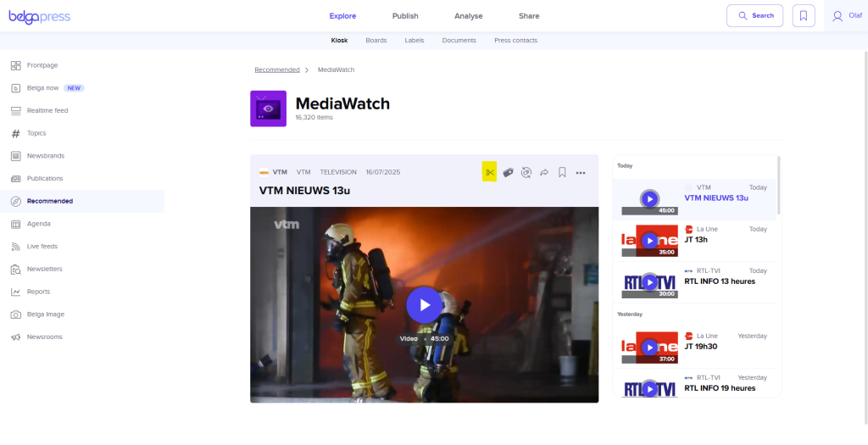Click the 16/07/2025 date text
Viewport: 868px width, 445px height.
pos(382,173)
